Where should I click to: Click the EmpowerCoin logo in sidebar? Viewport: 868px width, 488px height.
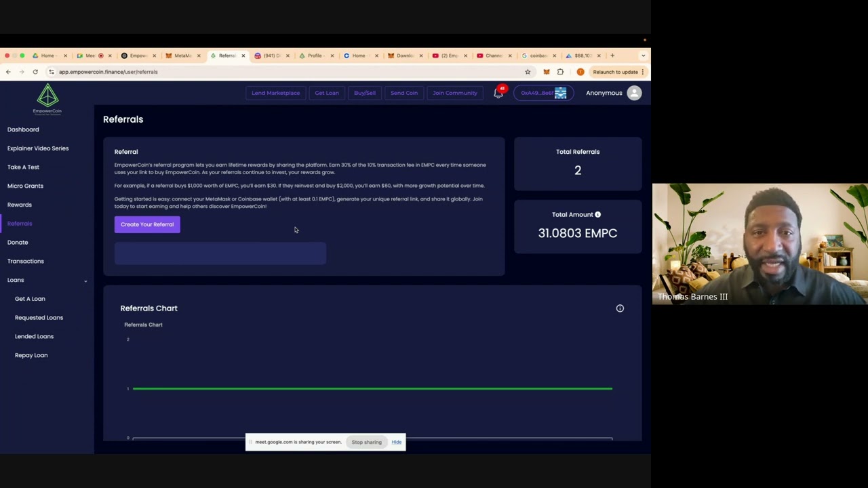(x=47, y=99)
